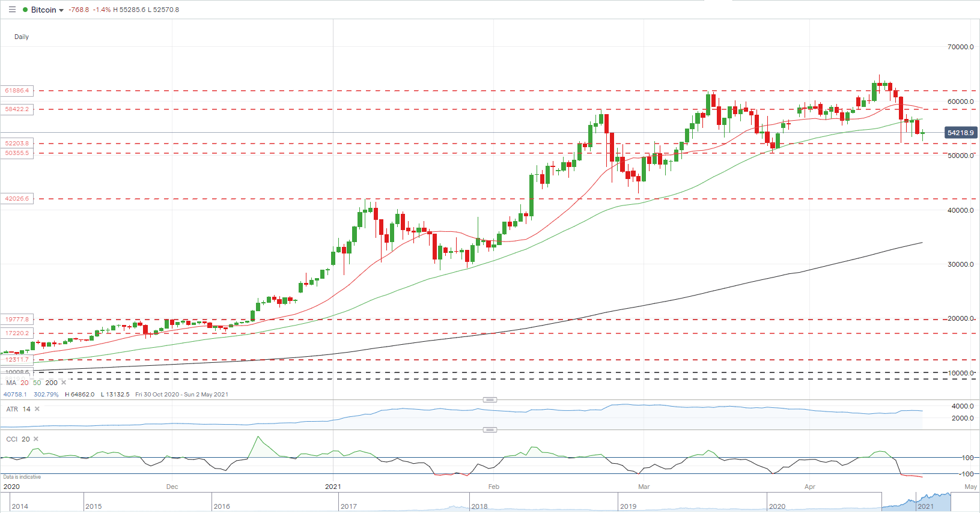Click the Daily timeframe label
This screenshot has height=513, width=980.
pyautogui.click(x=22, y=37)
